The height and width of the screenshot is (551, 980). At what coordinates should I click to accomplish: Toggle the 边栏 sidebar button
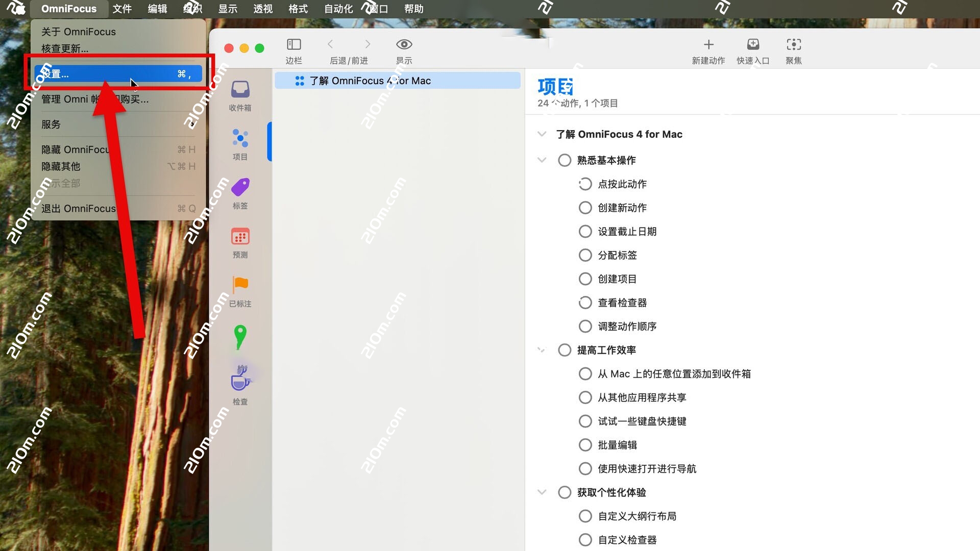(293, 44)
